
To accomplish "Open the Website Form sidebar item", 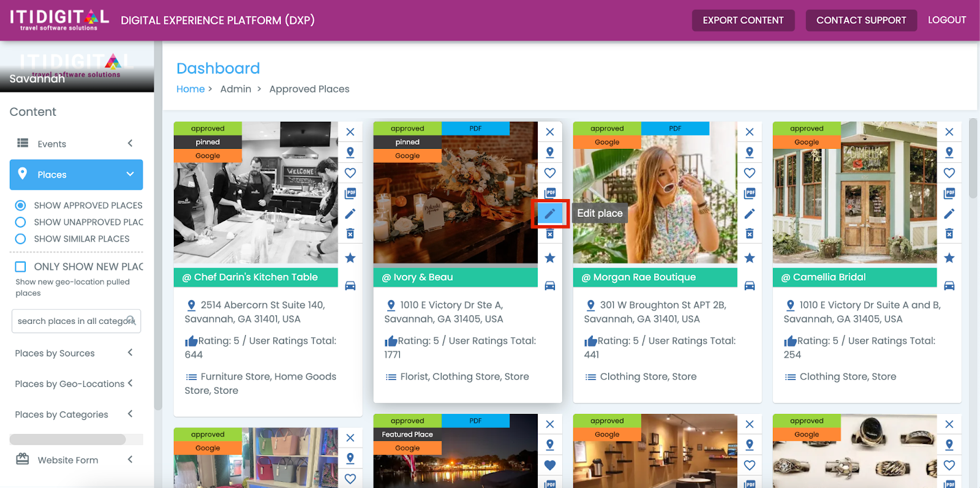I will click(76, 460).
